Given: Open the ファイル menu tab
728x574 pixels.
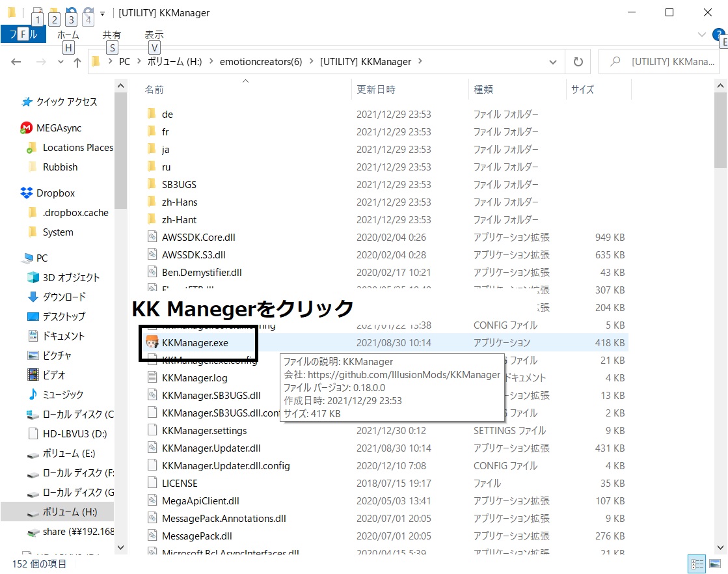Looking at the screenshot, I should tap(23, 34).
